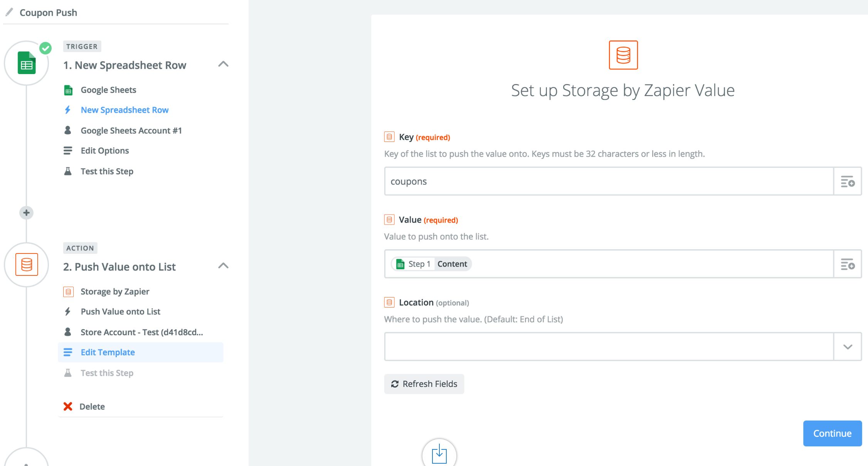The width and height of the screenshot is (868, 466).
Task: Collapse the Push Value onto List section
Action: [223, 266]
